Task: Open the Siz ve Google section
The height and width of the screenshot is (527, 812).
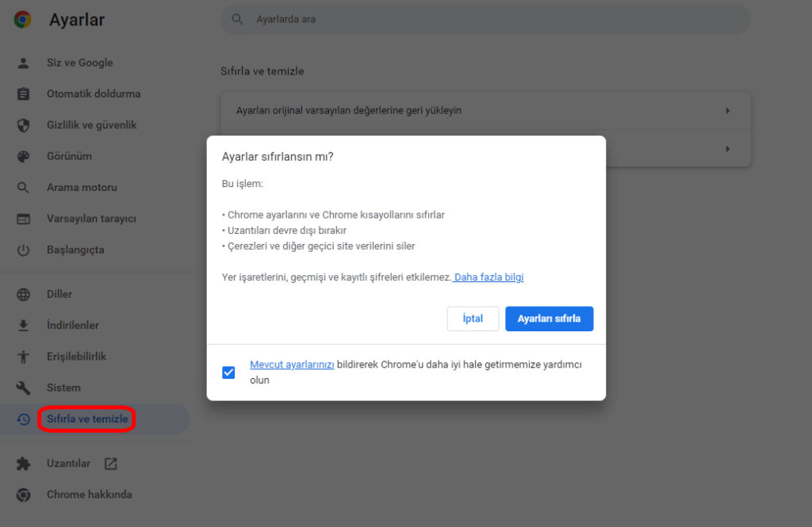Action: 80,63
